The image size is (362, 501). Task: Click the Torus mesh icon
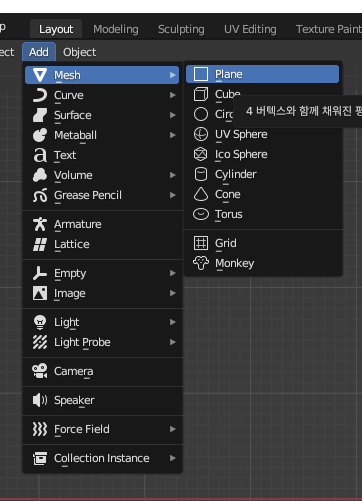pos(201,214)
